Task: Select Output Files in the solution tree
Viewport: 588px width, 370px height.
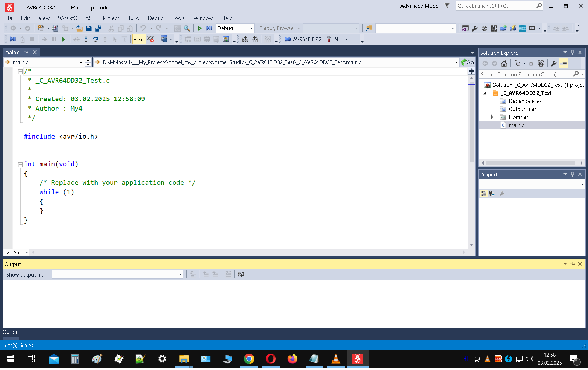Action: pos(523,109)
